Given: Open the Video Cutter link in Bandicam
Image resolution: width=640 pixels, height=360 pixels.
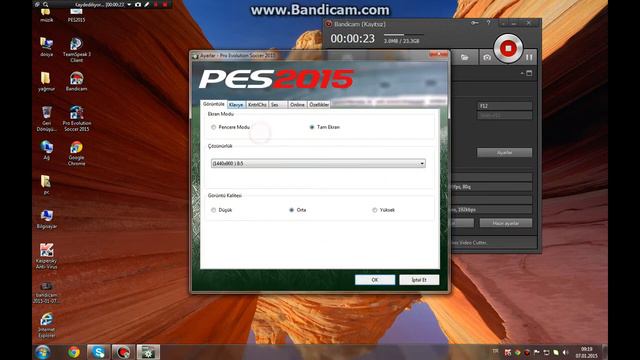Looking at the screenshot, I should (469, 242).
